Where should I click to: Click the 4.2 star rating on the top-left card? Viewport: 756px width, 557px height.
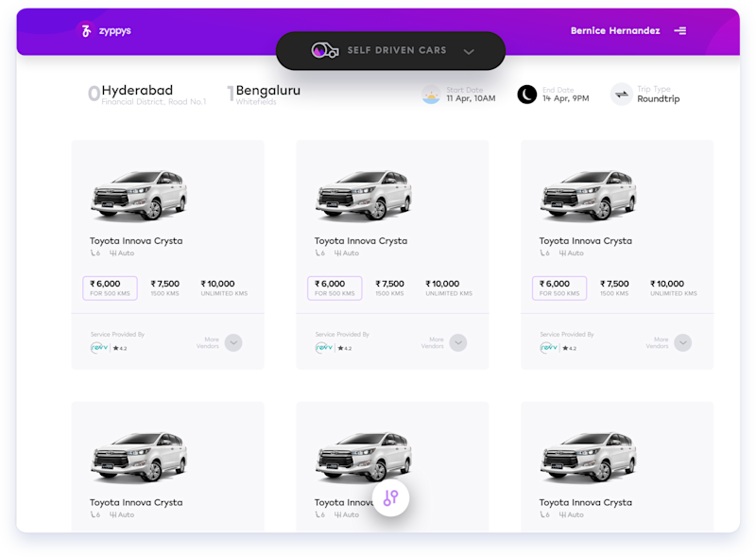point(120,348)
